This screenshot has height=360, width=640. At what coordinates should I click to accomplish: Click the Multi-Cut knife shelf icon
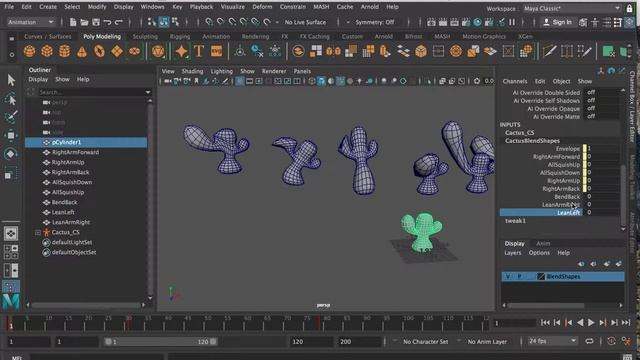549,51
